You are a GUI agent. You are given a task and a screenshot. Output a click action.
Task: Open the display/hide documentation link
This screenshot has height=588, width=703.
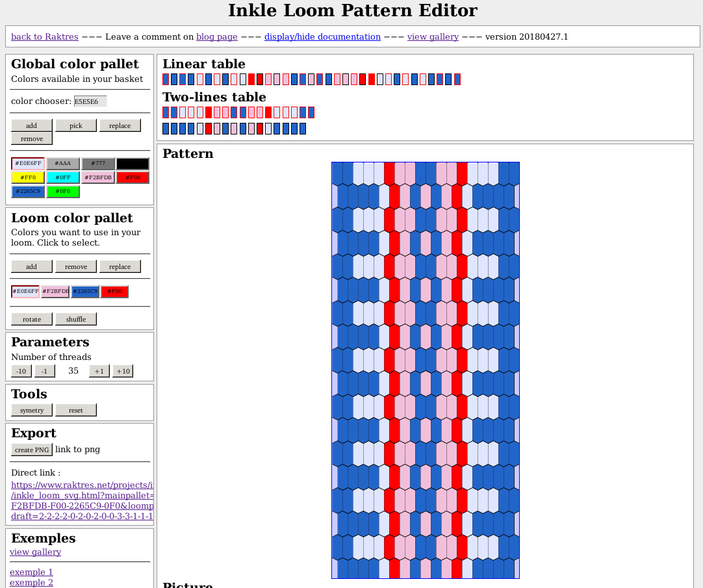point(322,36)
